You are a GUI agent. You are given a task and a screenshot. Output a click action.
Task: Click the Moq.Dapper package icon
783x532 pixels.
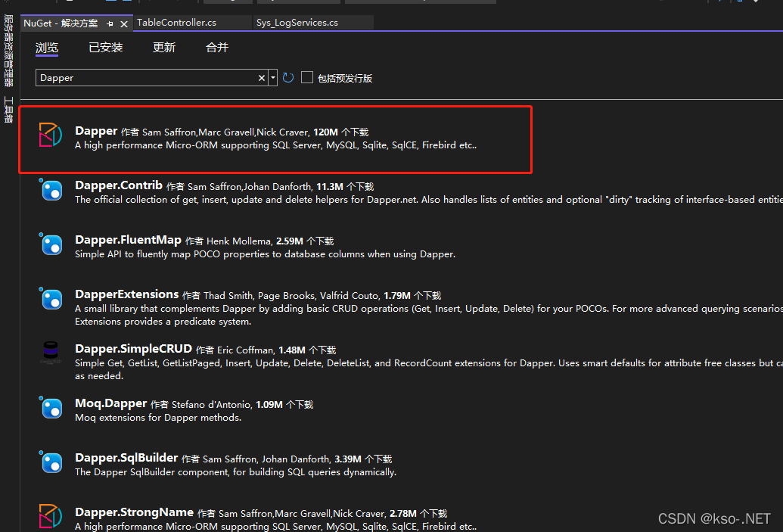[x=51, y=408]
